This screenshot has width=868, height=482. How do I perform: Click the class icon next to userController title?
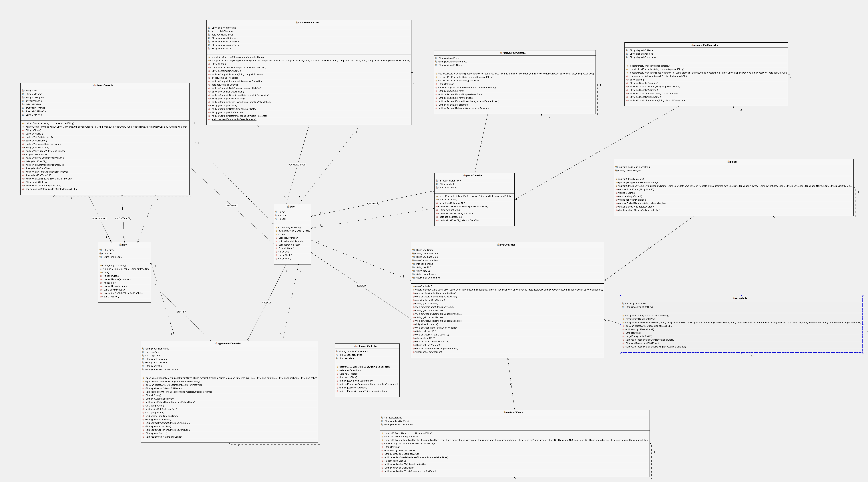point(498,245)
